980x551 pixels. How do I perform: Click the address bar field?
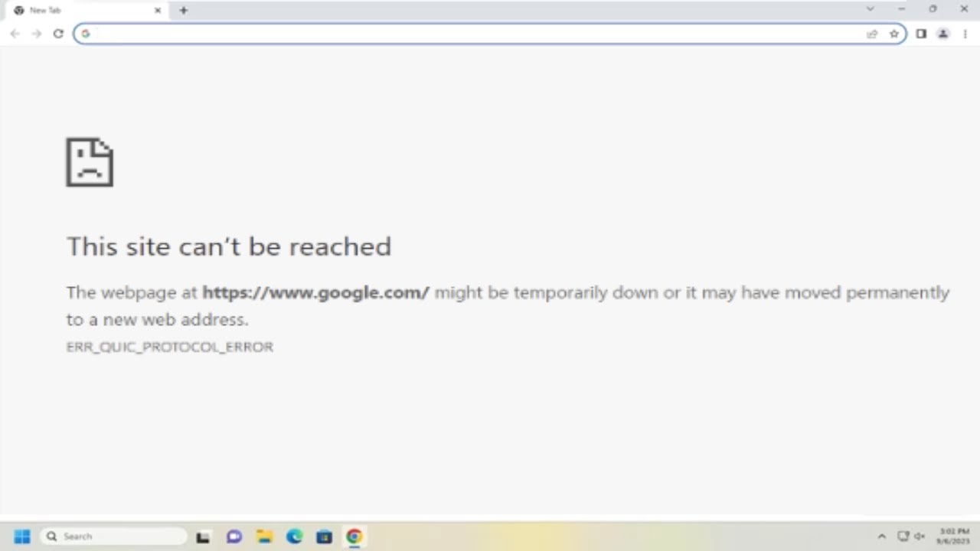point(490,34)
